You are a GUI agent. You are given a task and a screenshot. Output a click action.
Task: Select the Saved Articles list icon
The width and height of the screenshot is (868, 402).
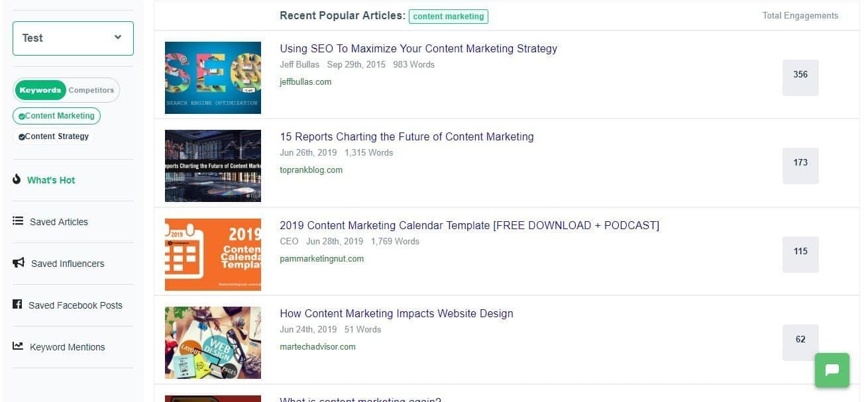coord(17,222)
